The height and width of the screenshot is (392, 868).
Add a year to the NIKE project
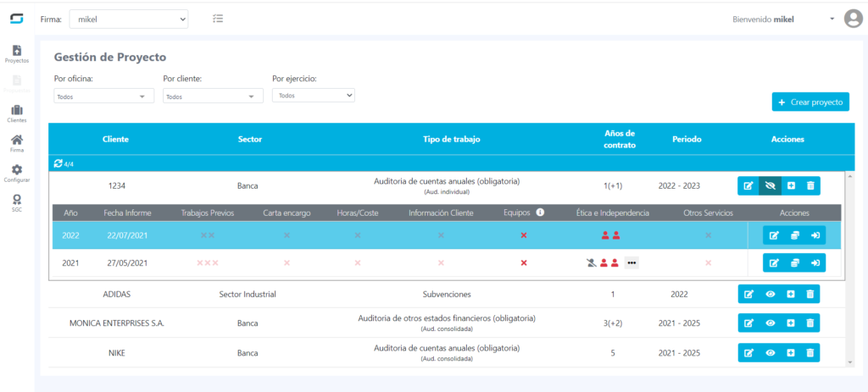click(x=791, y=352)
